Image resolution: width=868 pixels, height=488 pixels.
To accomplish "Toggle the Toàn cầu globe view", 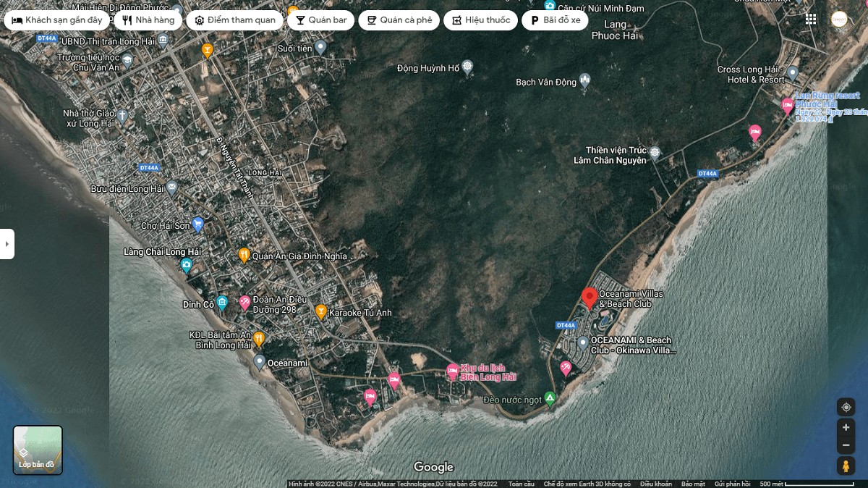I will click(x=521, y=484).
